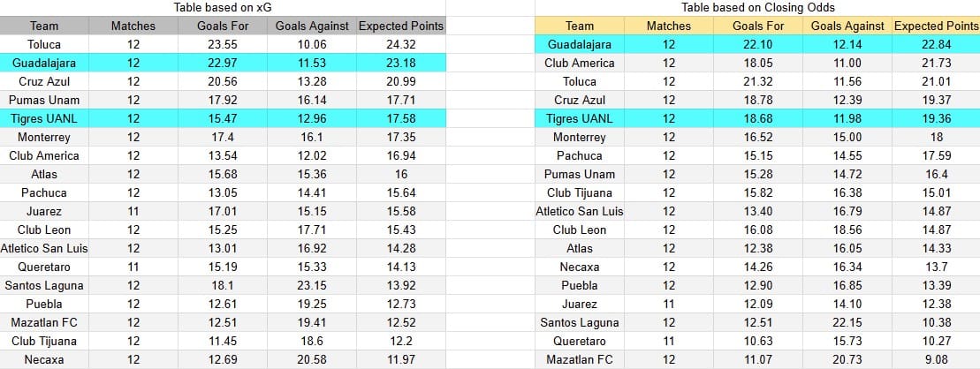
Task: Select the 9.08 expected points cell
Action: [936, 359]
